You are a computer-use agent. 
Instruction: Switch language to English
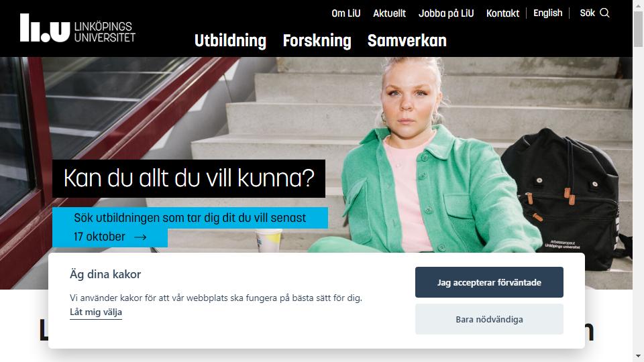pos(547,13)
